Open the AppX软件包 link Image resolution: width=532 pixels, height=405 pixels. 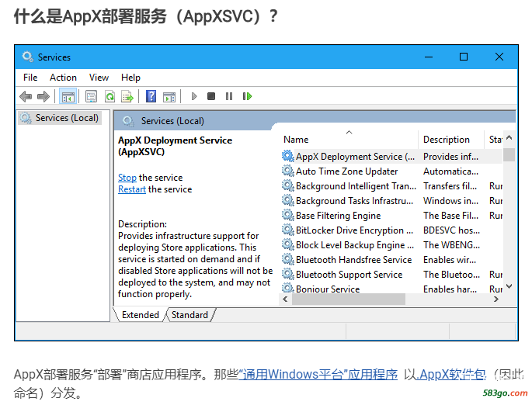point(451,375)
